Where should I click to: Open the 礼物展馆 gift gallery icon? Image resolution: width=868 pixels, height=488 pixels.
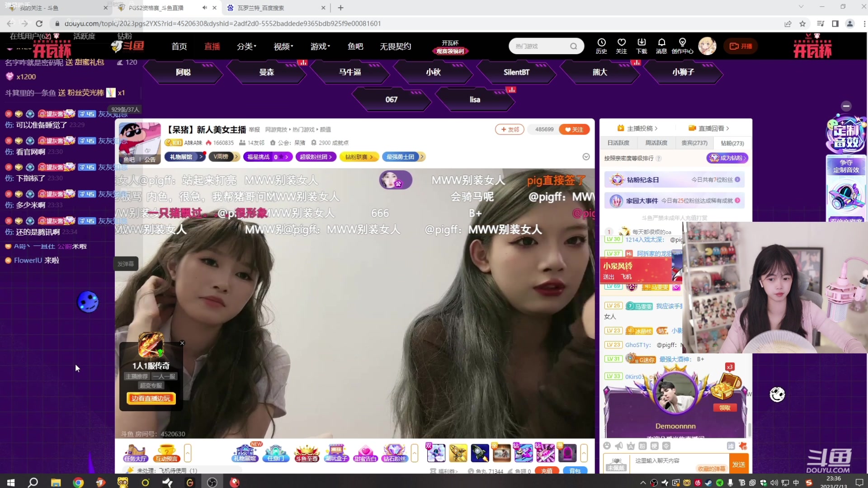tap(245, 453)
